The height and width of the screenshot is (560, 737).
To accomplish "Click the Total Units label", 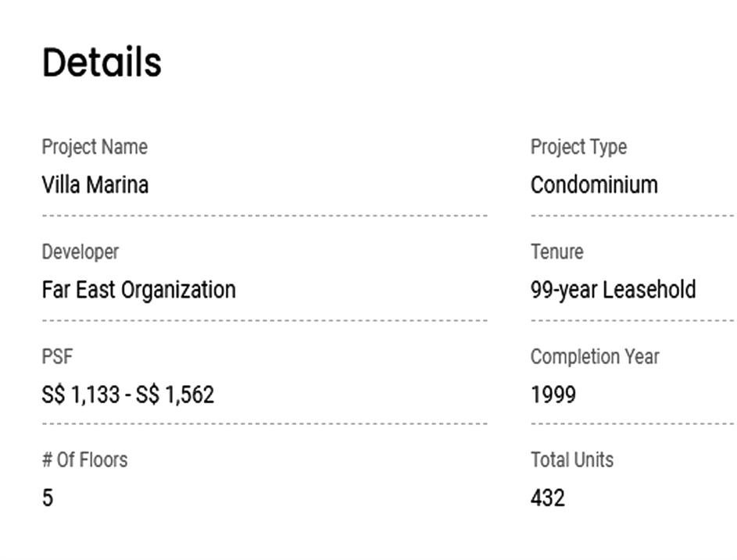I will [x=572, y=459].
